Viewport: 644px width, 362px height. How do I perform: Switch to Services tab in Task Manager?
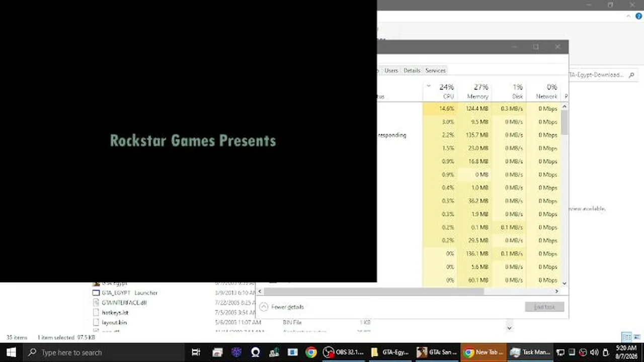(x=435, y=70)
